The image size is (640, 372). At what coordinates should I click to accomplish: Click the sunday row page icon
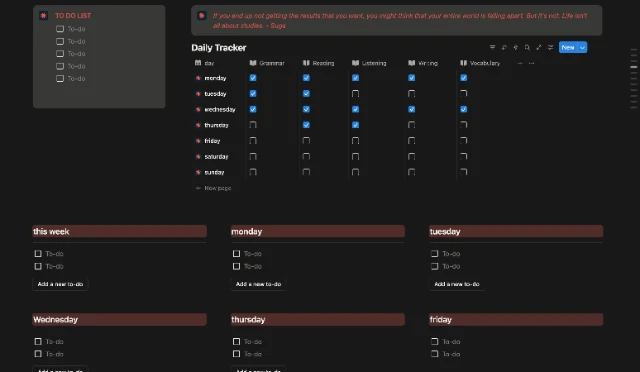point(198,172)
